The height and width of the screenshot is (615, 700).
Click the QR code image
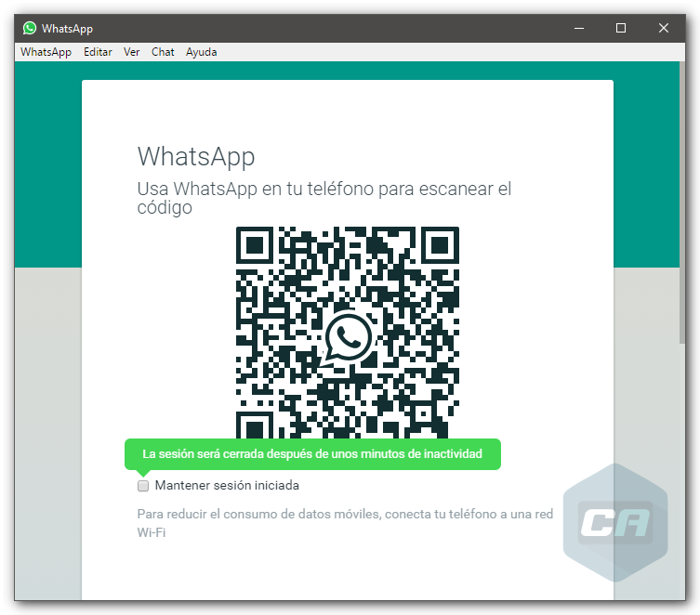coord(348,333)
